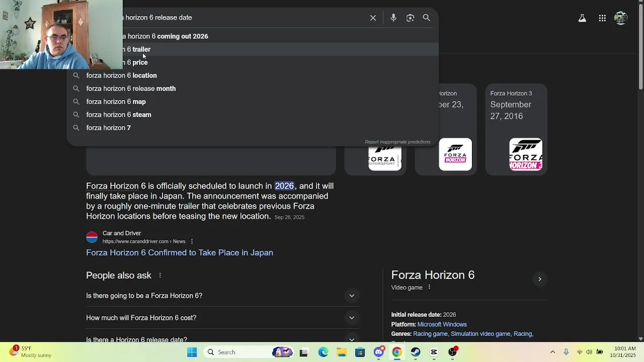
Task: Open more options for Car and Driver result
Action: pos(192,241)
